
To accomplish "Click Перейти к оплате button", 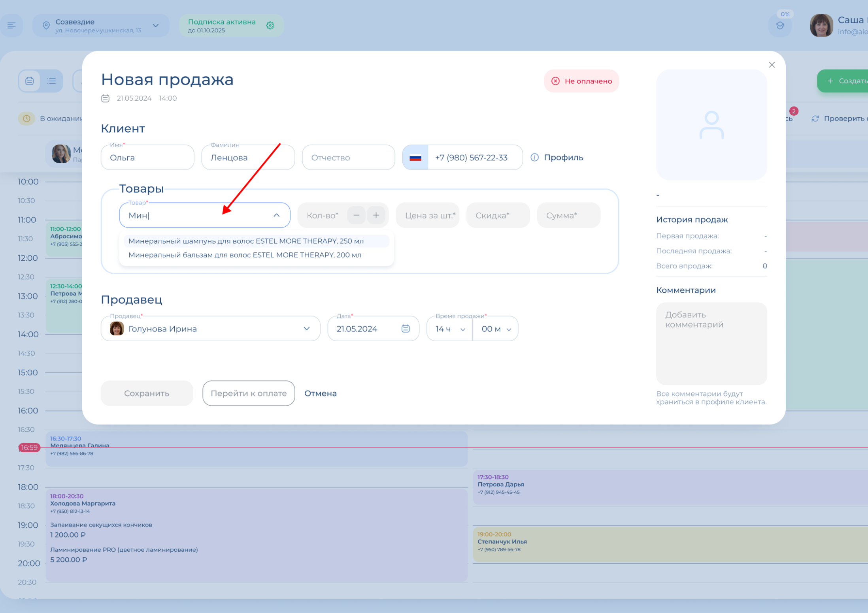I will [249, 393].
